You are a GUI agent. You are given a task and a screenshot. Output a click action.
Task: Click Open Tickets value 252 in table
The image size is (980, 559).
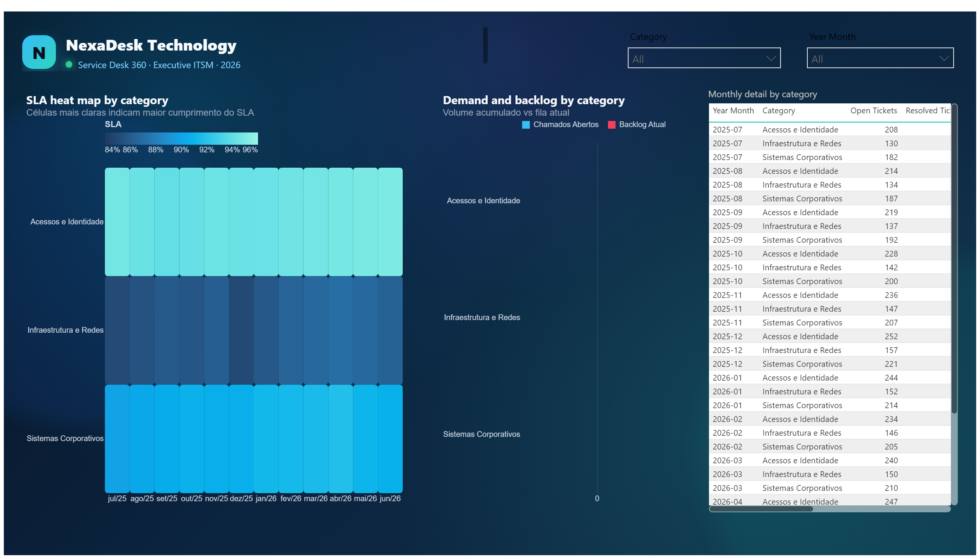[x=891, y=337]
